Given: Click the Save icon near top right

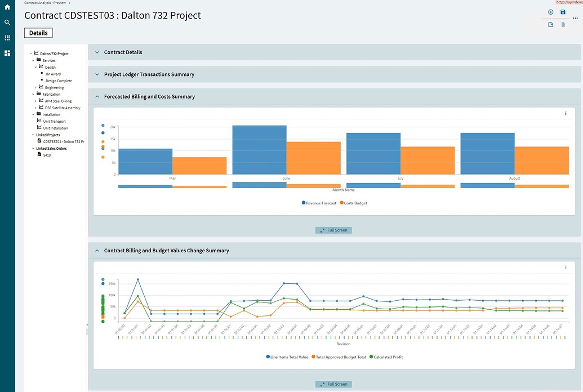Looking at the screenshot, I should point(563,11).
